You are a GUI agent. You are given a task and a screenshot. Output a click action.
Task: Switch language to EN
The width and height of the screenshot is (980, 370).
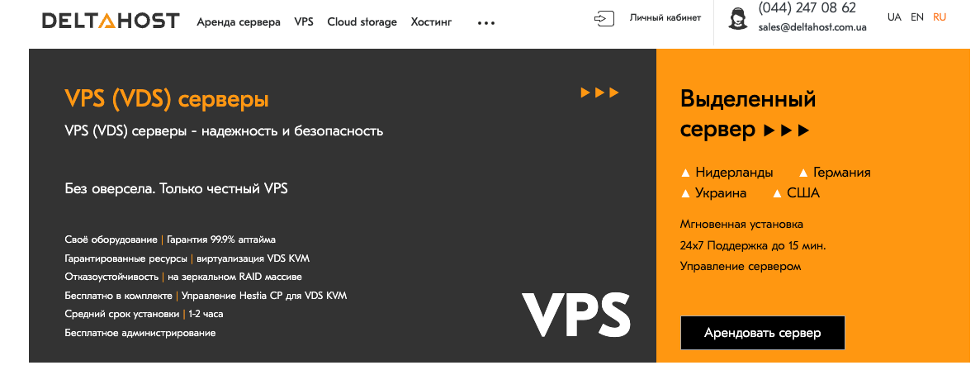(917, 17)
